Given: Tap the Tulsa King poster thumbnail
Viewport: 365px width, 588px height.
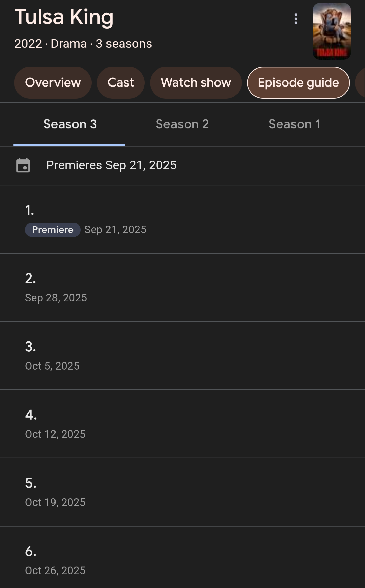Looking at the screenshot, I should (332, 31).
